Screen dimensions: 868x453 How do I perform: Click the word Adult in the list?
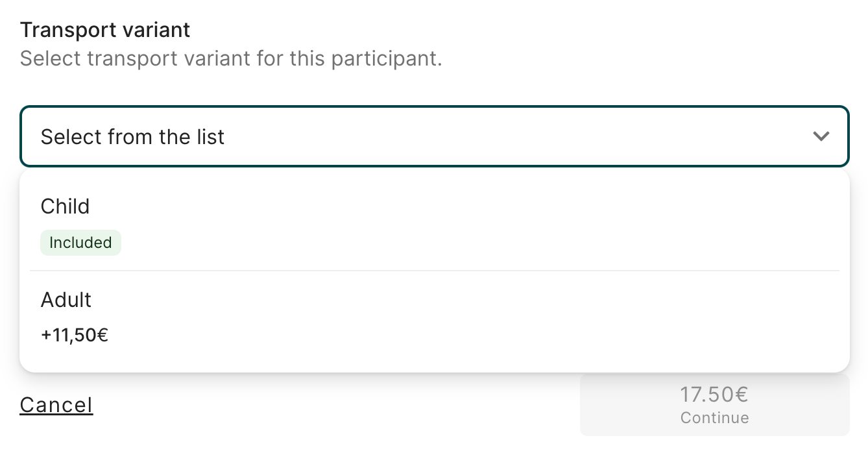pyautogui.click(x=66, y=300)
